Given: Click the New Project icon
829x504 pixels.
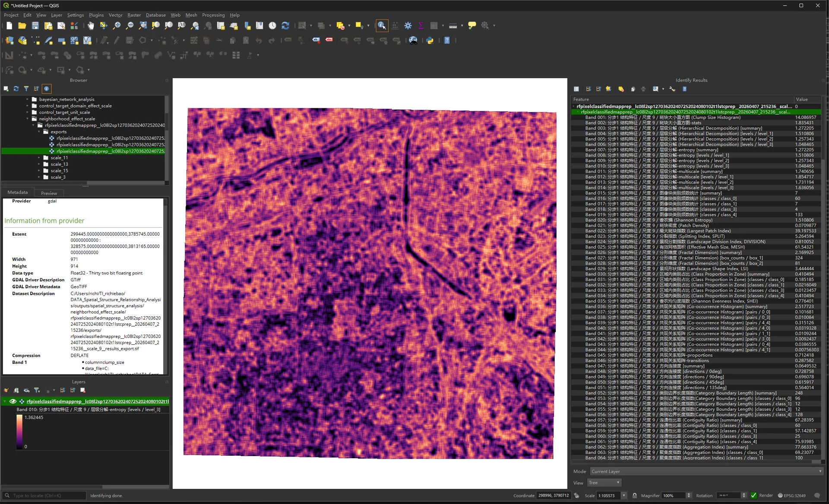Looking at the screenshot, I should tap(9, 26).
